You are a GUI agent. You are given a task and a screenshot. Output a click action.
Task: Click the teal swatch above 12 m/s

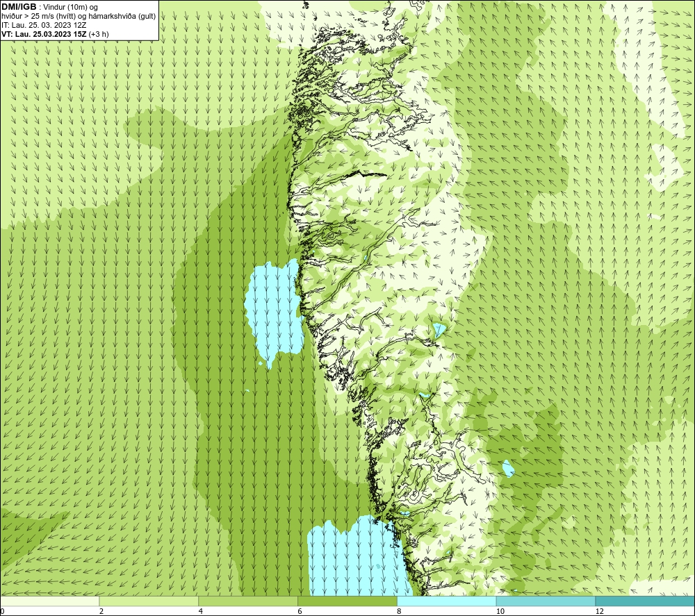[x=645, y=601]
